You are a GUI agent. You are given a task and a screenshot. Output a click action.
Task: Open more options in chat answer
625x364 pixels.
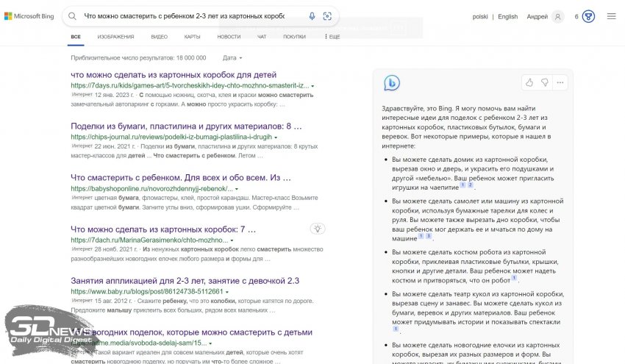pos(560,82)
